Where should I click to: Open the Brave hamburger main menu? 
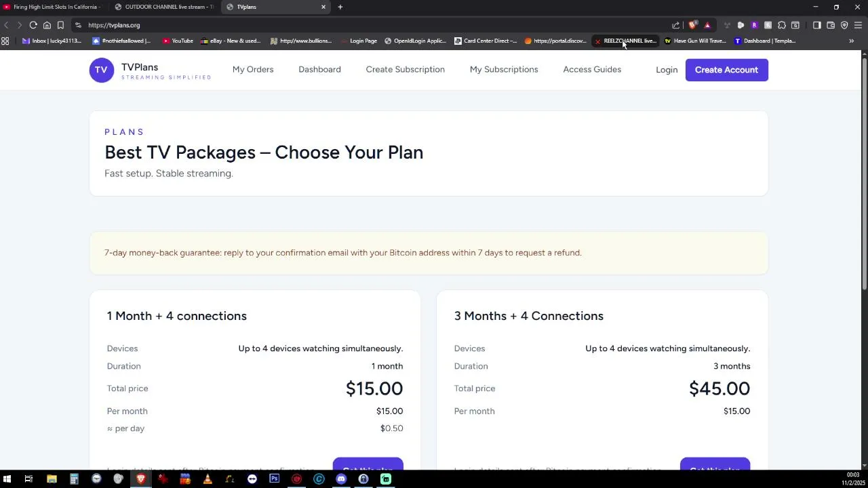coord(858,25)
